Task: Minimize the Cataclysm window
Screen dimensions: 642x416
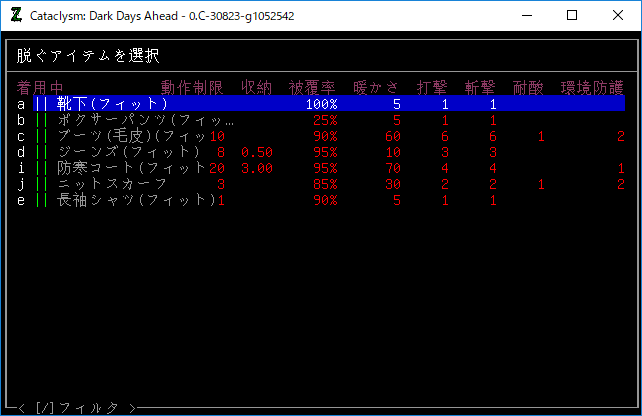Action: pyautogui.click(x=526, y=16)
